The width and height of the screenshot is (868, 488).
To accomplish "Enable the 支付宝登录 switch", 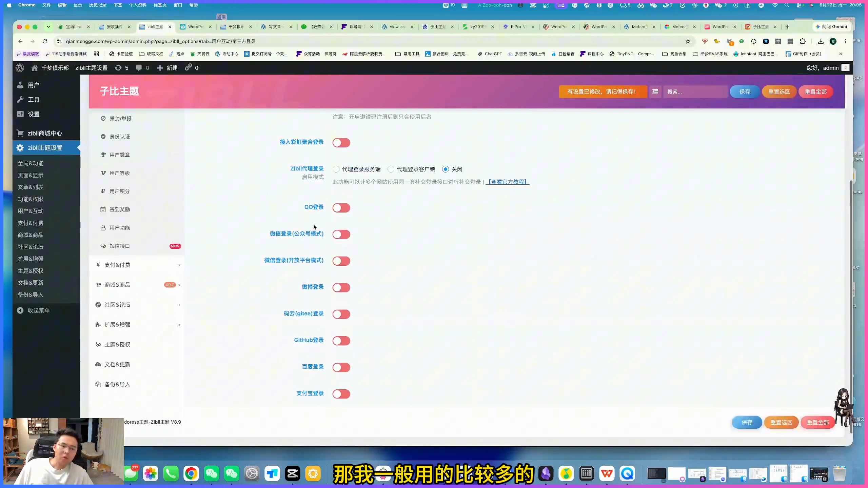I will point(341,394).
